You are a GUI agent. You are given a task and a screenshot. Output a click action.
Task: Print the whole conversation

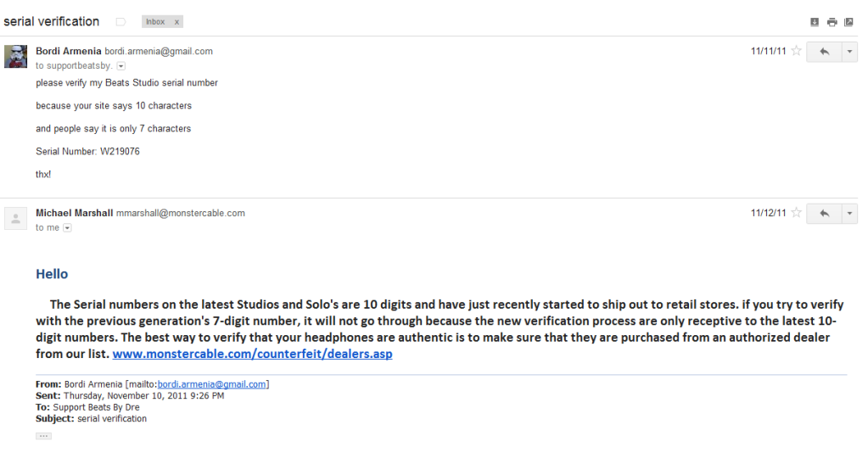(832, 22)
